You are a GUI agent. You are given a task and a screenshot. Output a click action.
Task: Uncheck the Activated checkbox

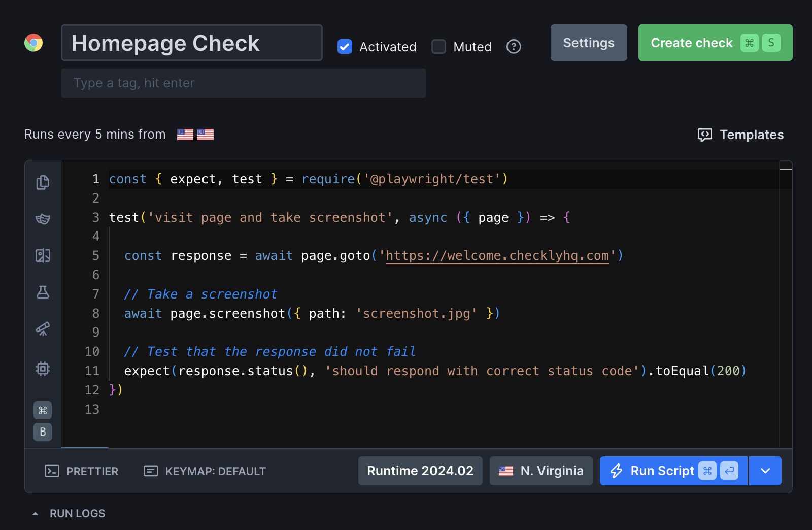pyautogui.click(x=345, y=46)
